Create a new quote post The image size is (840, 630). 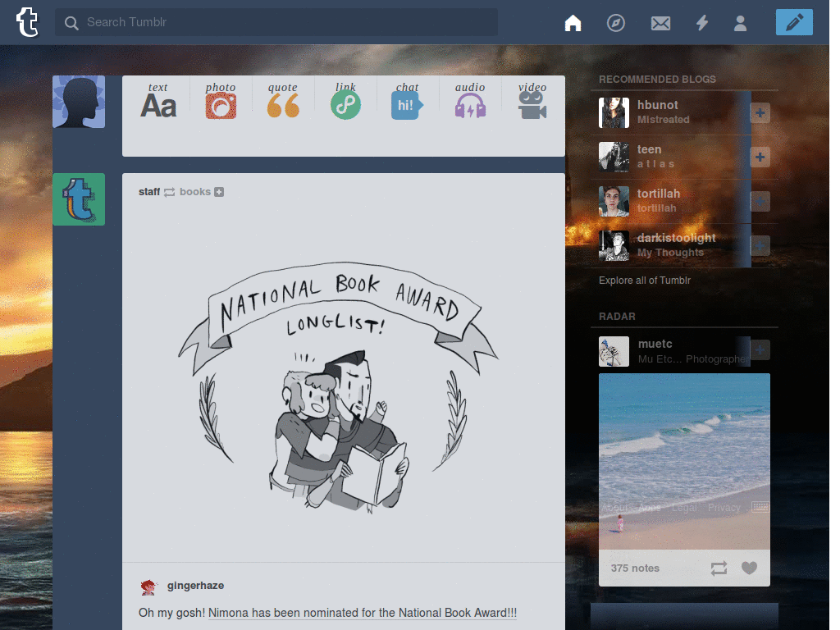tap(283, 101)
